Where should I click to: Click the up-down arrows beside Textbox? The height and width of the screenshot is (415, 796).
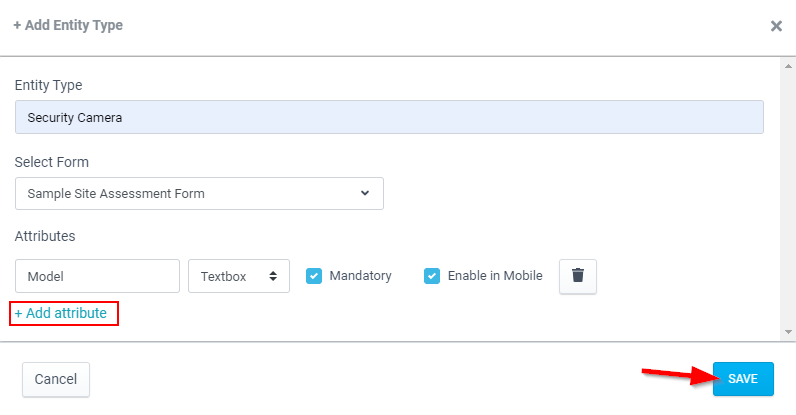273,276
